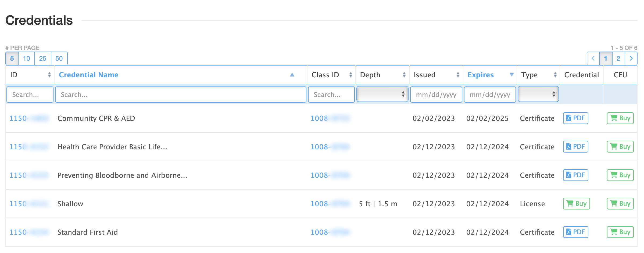This screenshot has height=253, width=644.
Task: Open the Type filter dropdown
Action: tap(538, 94)
